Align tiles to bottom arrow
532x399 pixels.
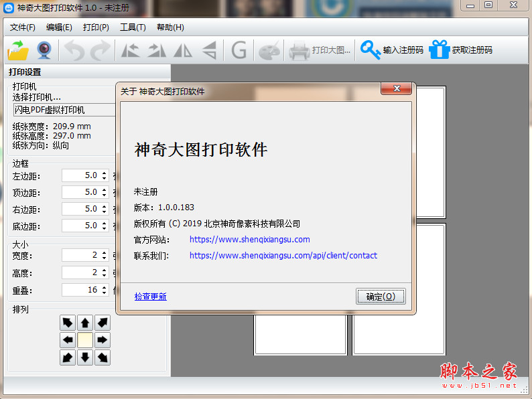(x=85, y=357)
